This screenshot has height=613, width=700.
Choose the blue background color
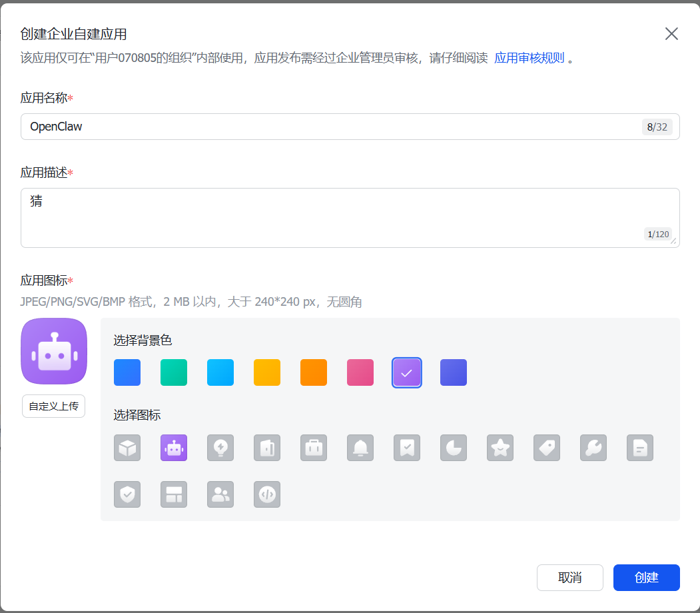tap(127, 372)
